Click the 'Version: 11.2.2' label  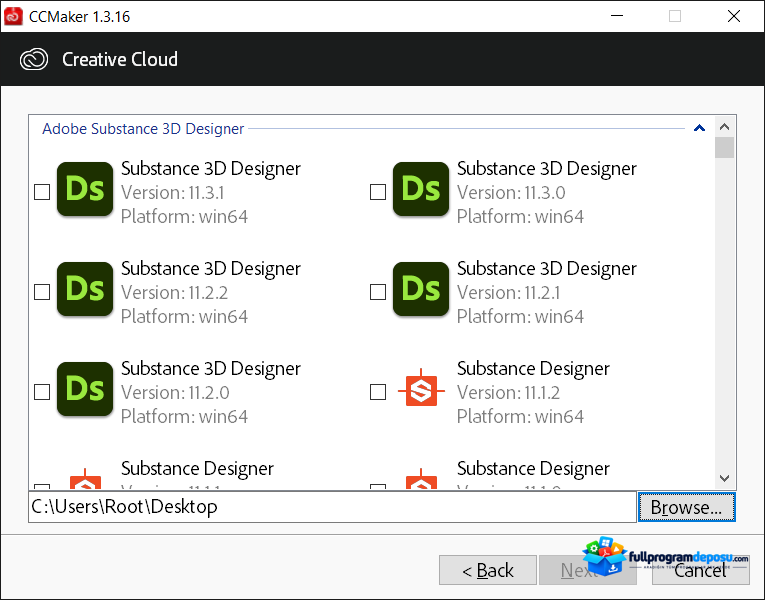(175, 293)
